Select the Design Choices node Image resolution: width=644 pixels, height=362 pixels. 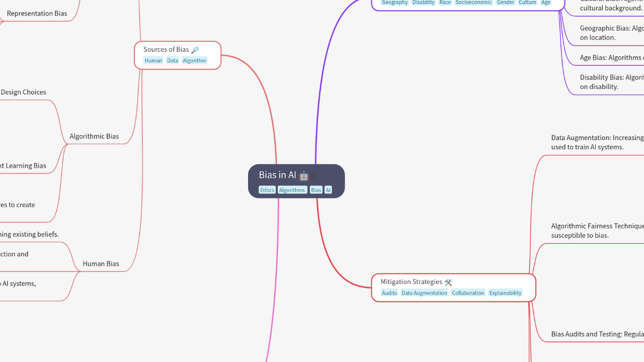click(x=23, y=92)
